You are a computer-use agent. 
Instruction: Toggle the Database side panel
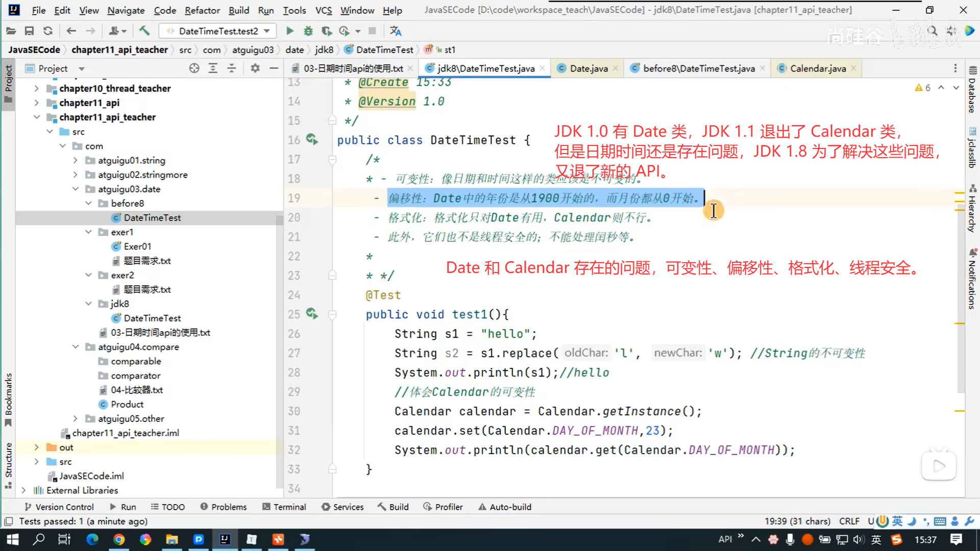[x=972, y=91]
